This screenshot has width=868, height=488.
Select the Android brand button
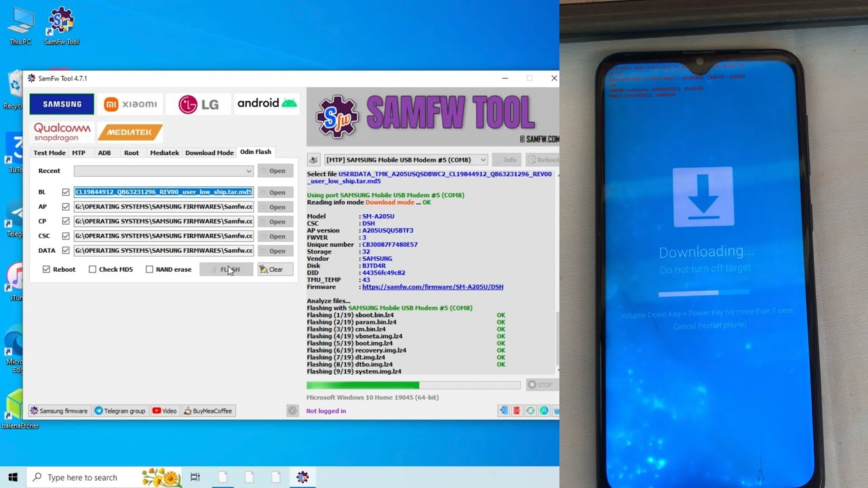point(267,104)
